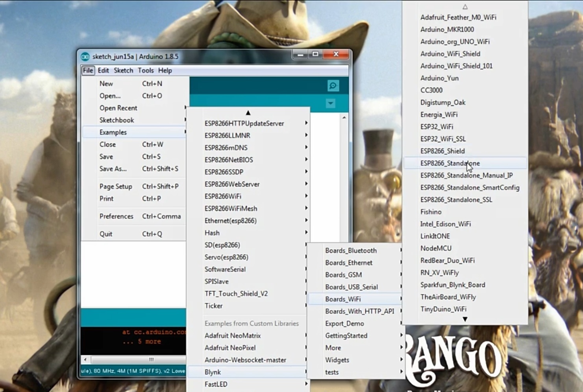583x392 pixels.
Task: Open FastLED examples
Action: (x=248, y=385)
